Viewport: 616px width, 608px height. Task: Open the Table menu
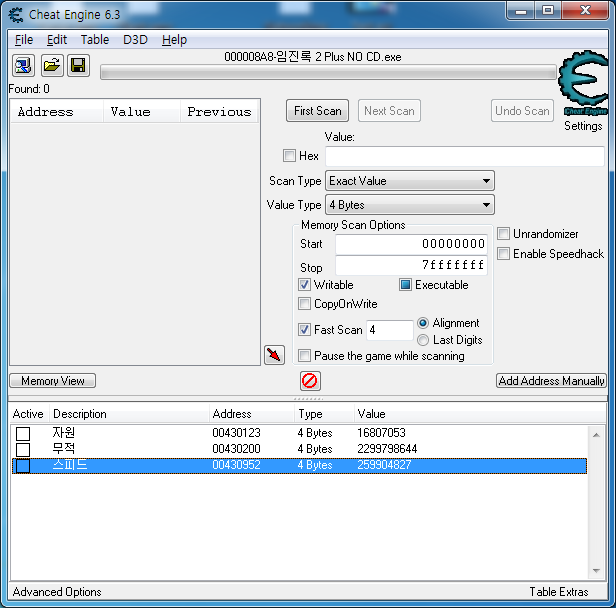click(x=95, y=40)
